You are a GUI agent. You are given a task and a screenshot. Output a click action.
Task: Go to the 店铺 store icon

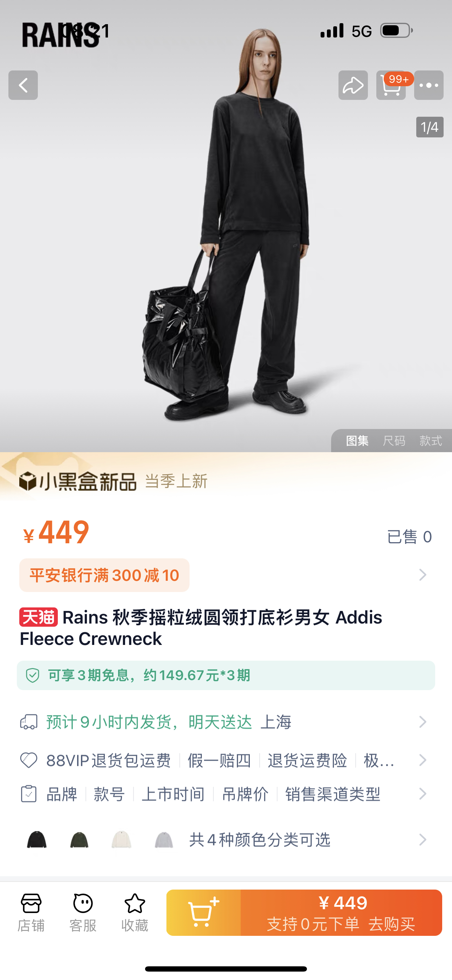31,913
